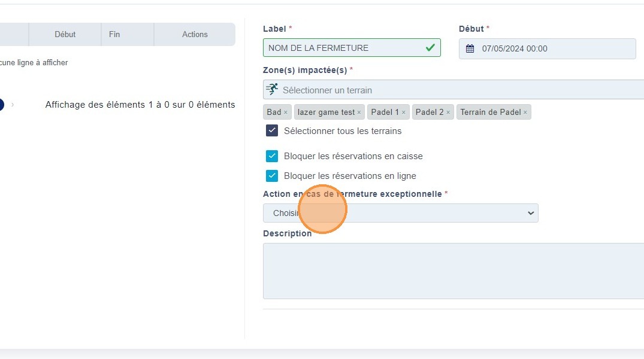This screenshot has width=644, height=359.
Task: Click the calendar icon in Début field
Action: click(470, 49)
